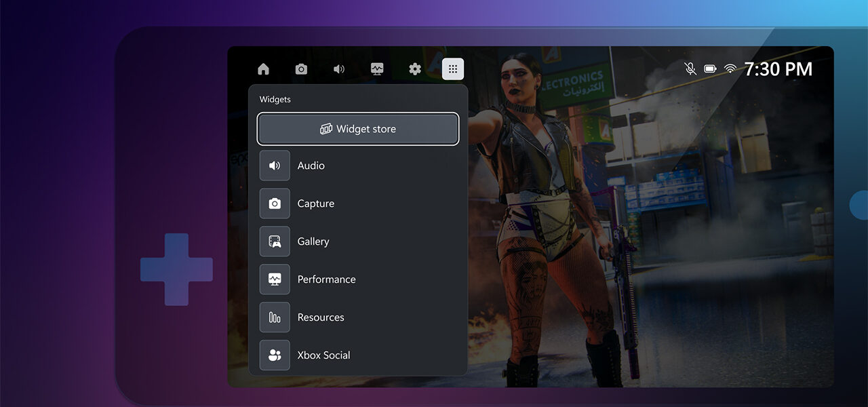
Task: Click the Xbox Social people icon
Action: pos(274,355)
